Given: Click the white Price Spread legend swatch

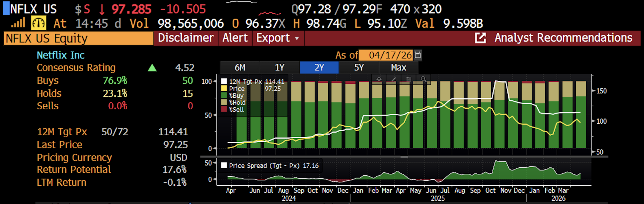Looking at the screenshot, I should [x=224, y=165].
